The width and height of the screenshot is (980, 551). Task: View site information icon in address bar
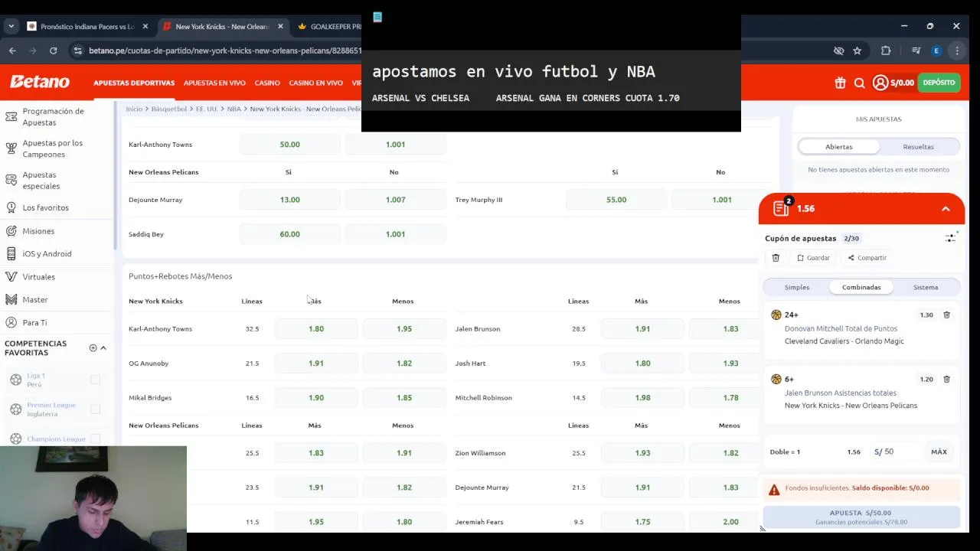(x=77, y=51)
